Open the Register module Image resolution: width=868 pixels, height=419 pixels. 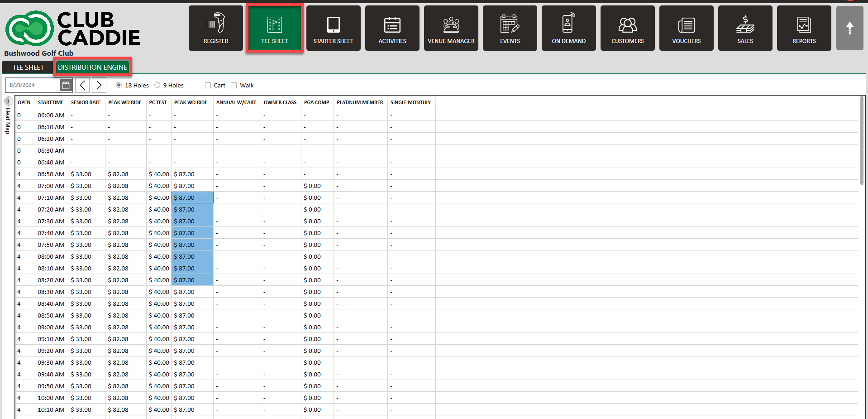[x=216, y=28]
